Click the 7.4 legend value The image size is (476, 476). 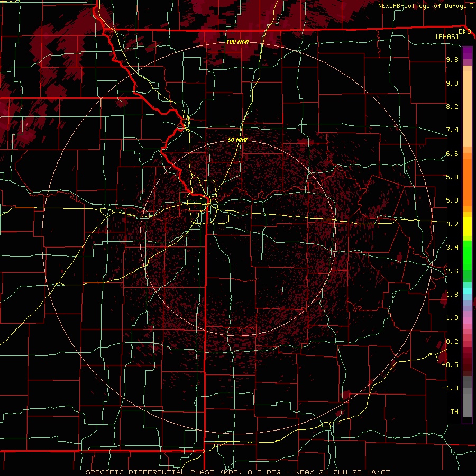click(452, 130)
